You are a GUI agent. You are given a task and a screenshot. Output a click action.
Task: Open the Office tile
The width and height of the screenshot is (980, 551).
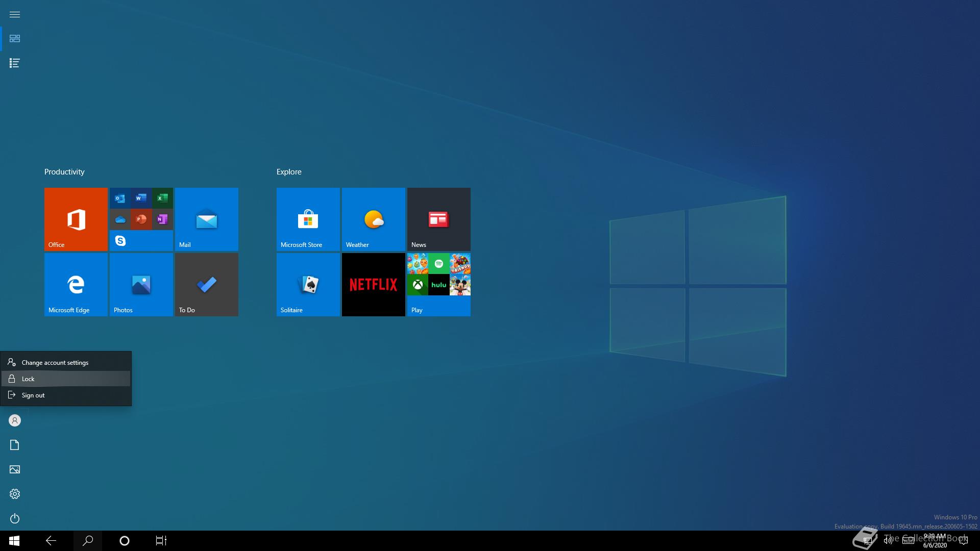pos(76,219)
